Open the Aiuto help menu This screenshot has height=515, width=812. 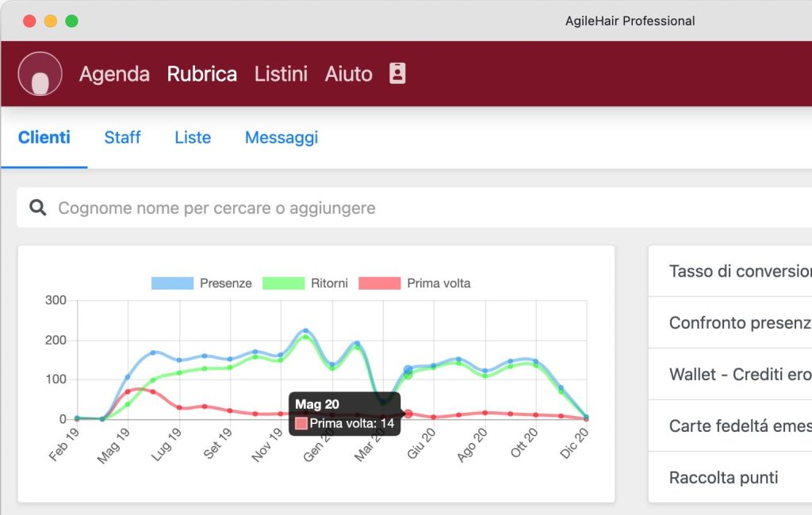(x=348, y=74)
